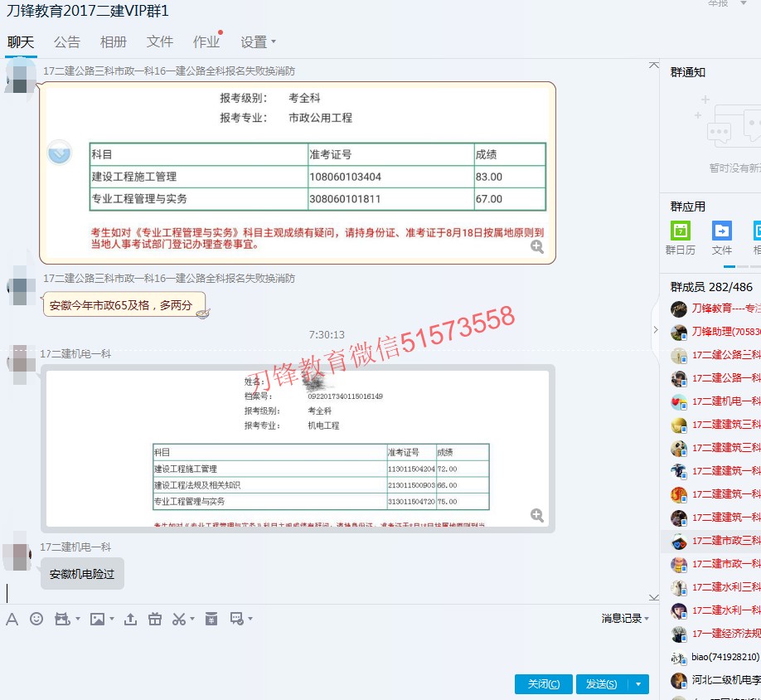761x700 pixels.
Task: Open the 相册 tab
Action: (113, 42)
